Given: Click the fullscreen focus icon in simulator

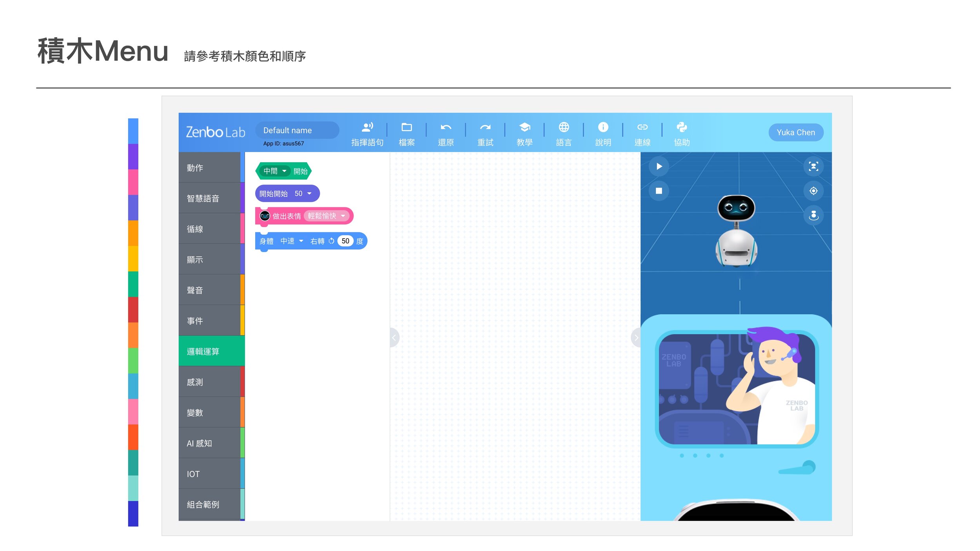Looking at the screenshot, I should [x=813, y=167].
